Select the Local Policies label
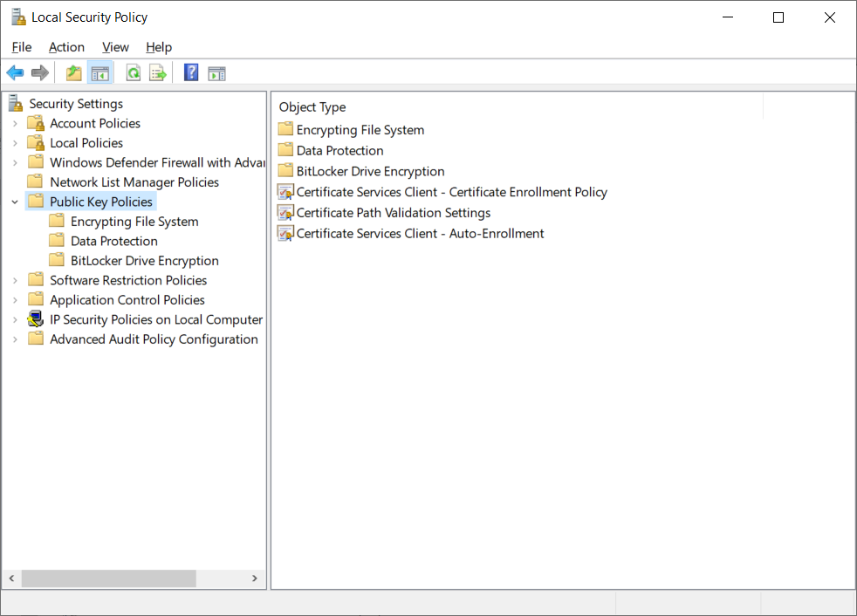This screenshot has height=616, width=857. pos(86,143)
